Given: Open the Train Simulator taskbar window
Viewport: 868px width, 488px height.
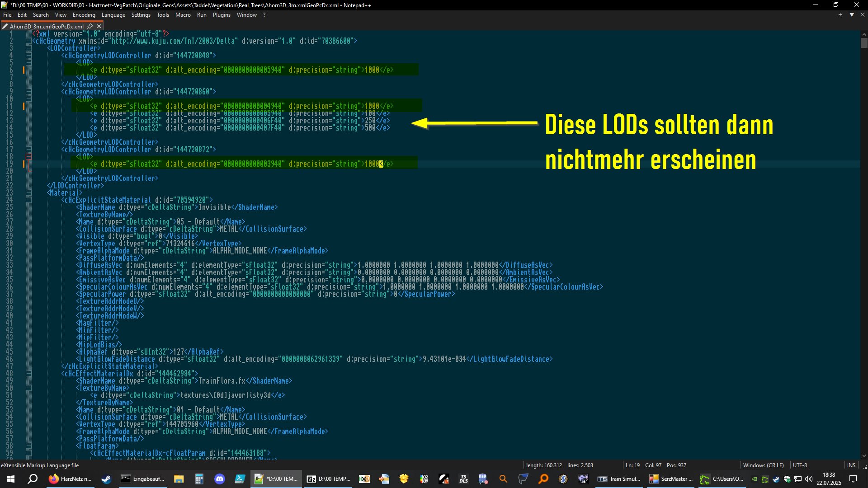Looking at the screenshot, I should point(619,479).
